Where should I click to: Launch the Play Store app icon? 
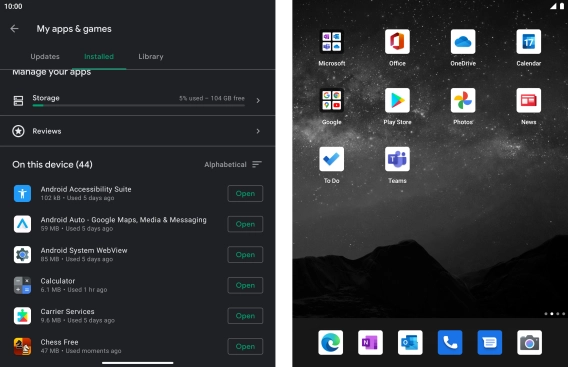[x=397, y=100]
